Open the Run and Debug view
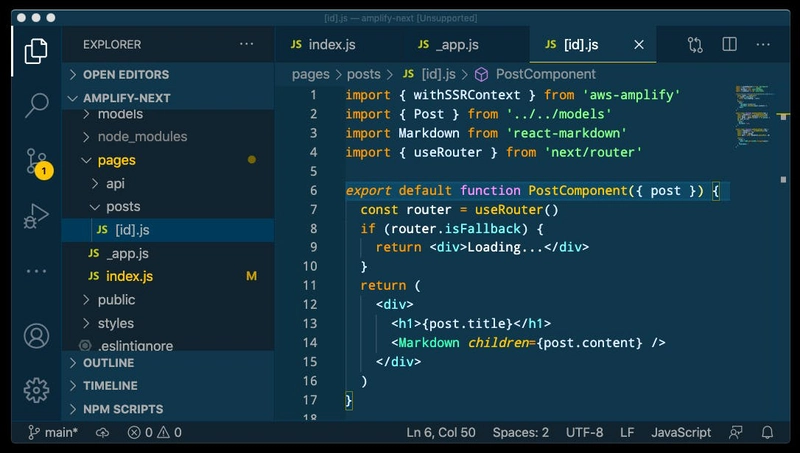The width and height of the screenshot is (800, 453). [36, 216]
